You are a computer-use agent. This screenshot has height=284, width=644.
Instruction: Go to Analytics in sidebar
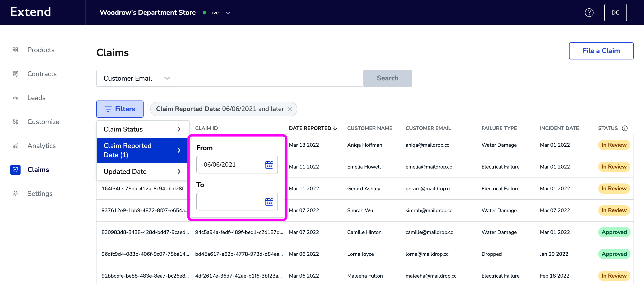click(42, 146)
